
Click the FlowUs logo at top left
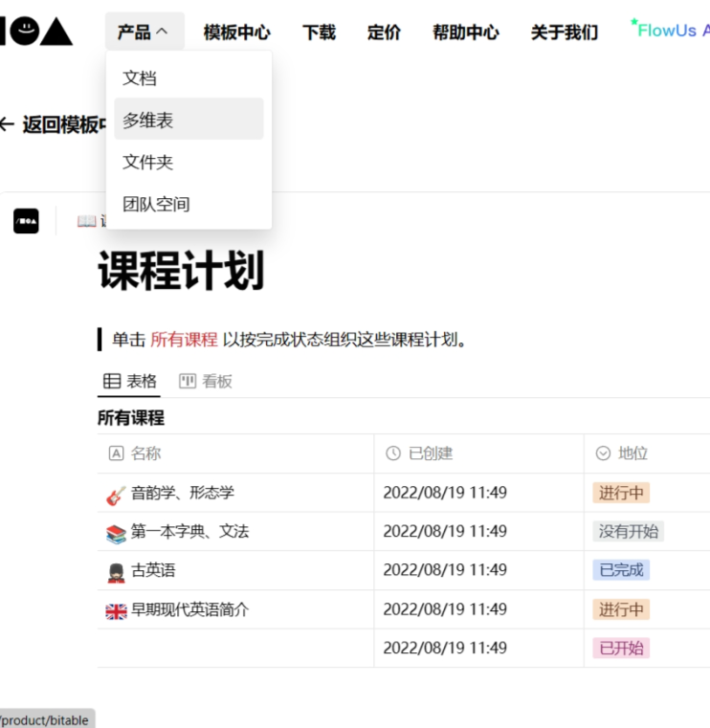tap(36, 32)
